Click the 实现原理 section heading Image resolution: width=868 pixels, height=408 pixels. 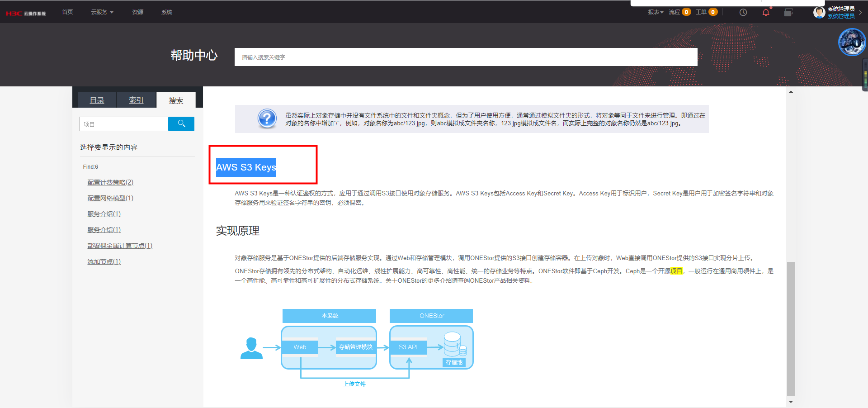point(238,231)
